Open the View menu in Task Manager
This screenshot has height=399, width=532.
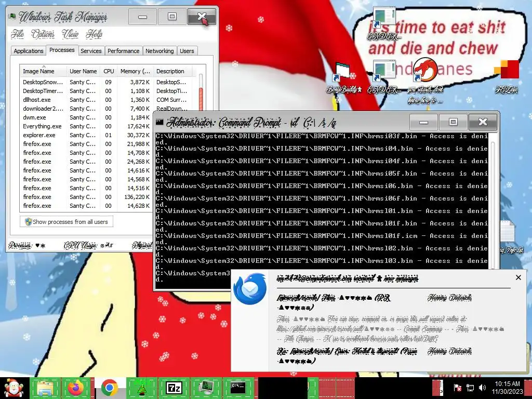tap(70, 34)
